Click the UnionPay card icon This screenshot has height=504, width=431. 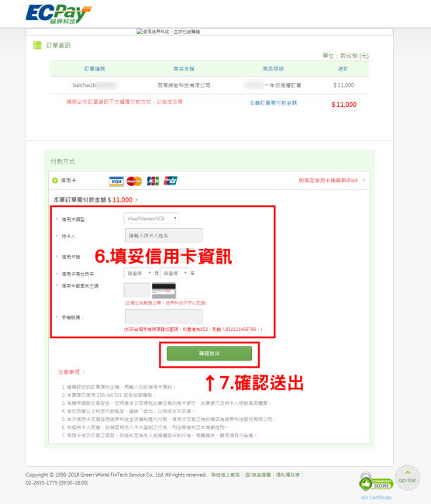tap(171, 181)
